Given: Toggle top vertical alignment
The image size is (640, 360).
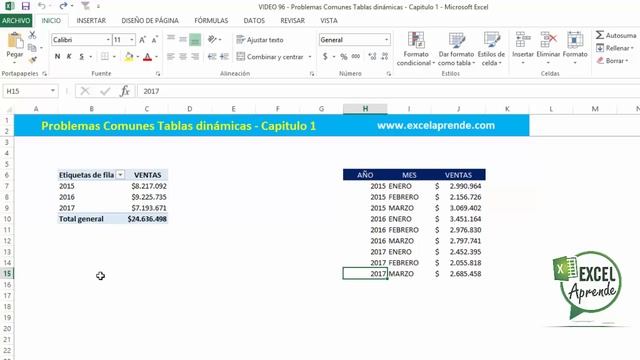Looking at the screenshot, I should 171,39.
